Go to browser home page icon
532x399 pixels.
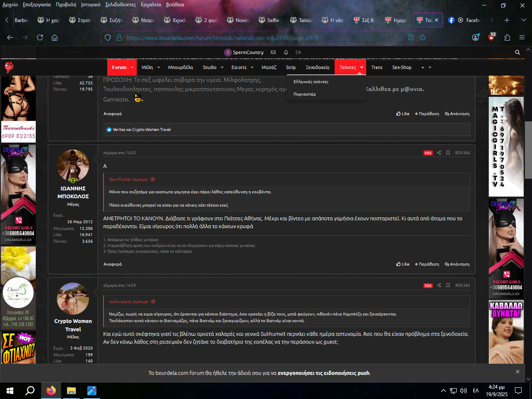pyautogui.click(x=54, y=37)
